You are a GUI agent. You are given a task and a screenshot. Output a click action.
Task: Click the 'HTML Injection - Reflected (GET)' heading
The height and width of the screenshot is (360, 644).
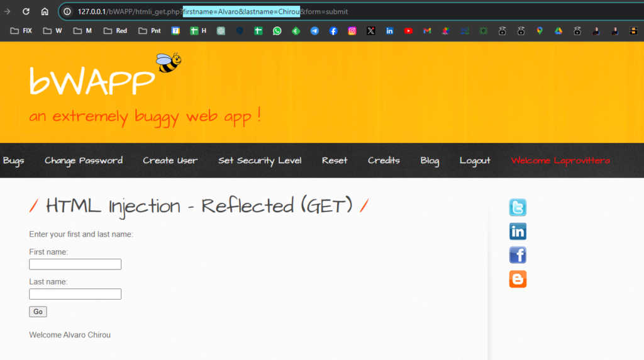(x=199, y=205)
